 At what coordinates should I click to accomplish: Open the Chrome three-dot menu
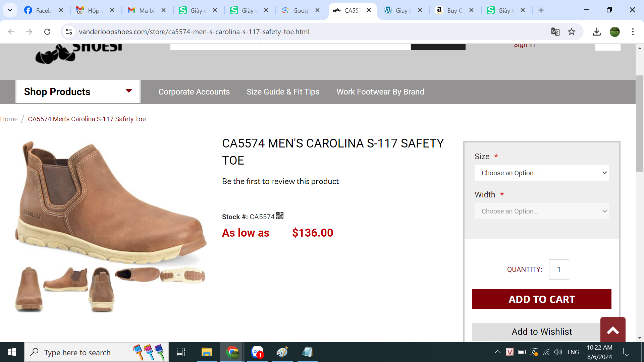coord(633,32)
